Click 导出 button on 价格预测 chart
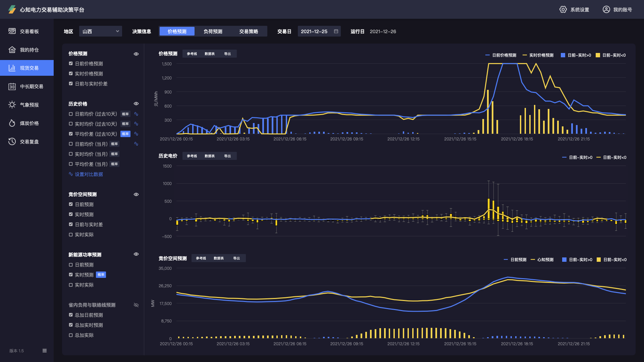This screenshot has width=644, height=362. (x=227, y=54)
